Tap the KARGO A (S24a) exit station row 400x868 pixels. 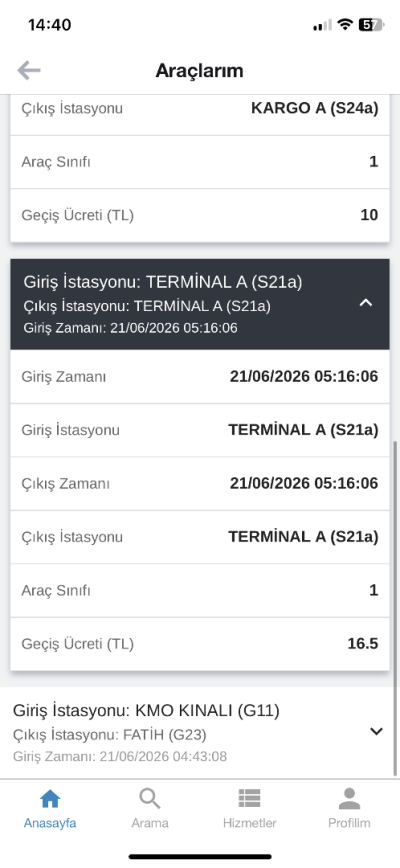coord(200,108)
